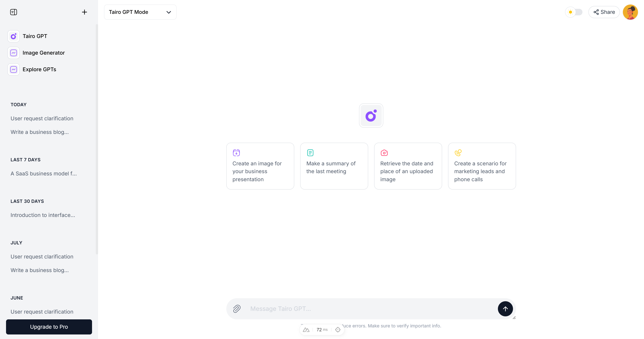Send the message with the arrow button

(505, 309)
